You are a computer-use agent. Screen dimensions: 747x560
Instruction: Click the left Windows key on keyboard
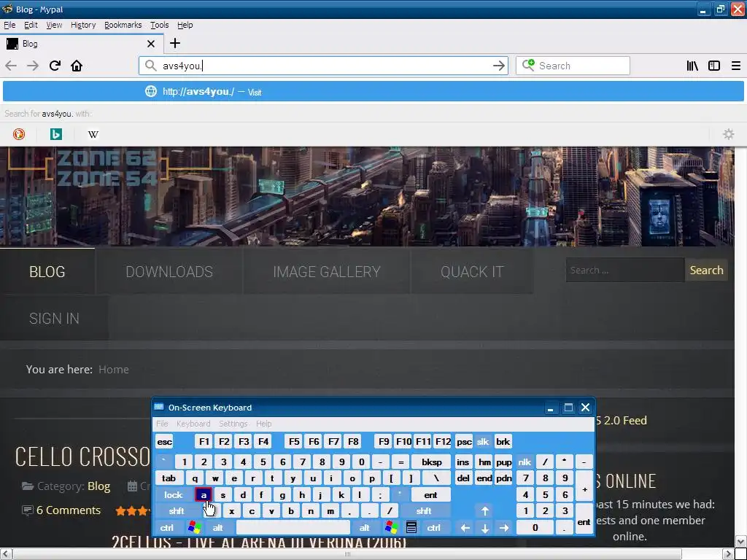[194, 527]
